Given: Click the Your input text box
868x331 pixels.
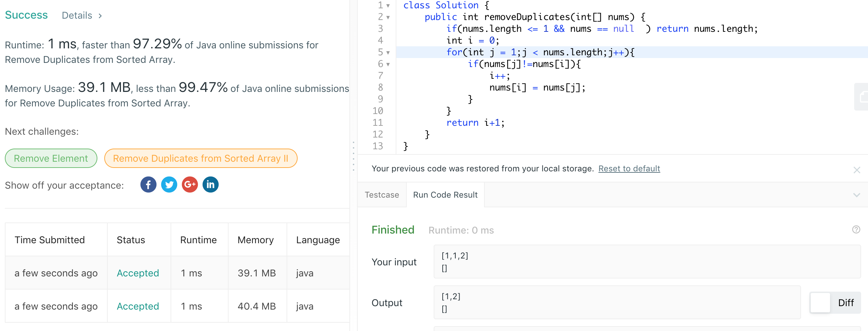Looking at the screenshot, I should pos(647,262).
